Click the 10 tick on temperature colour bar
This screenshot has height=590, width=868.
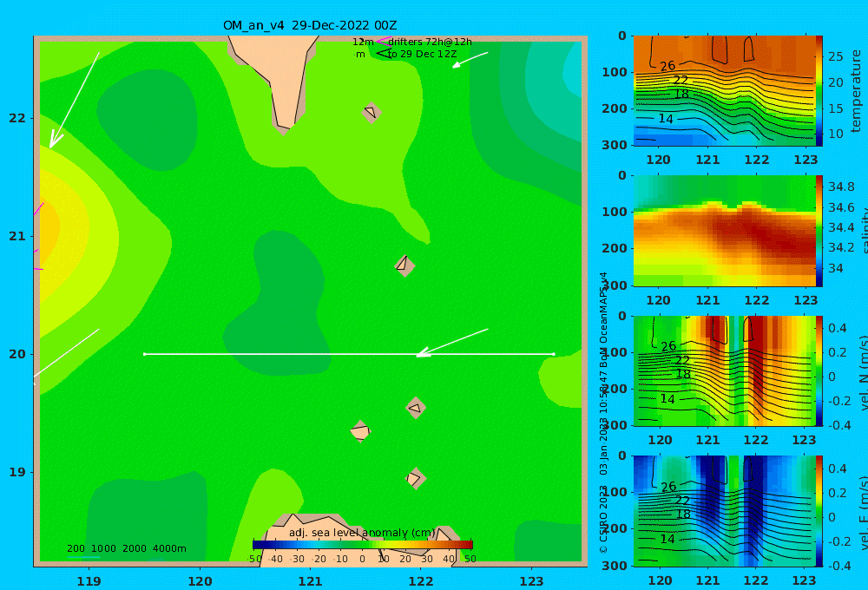[836, 134]
